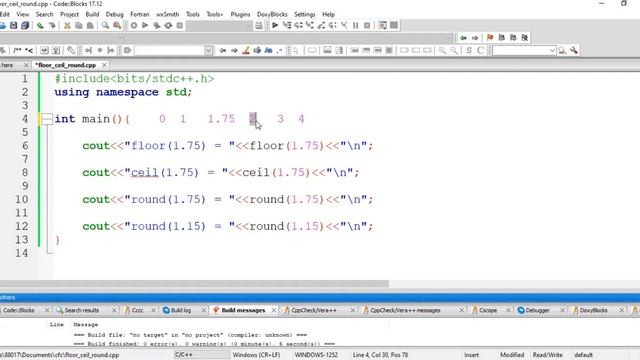The height and width of the screenshot is (360, 640).
Task: Open the Build menu
Action: coord(92,14)
